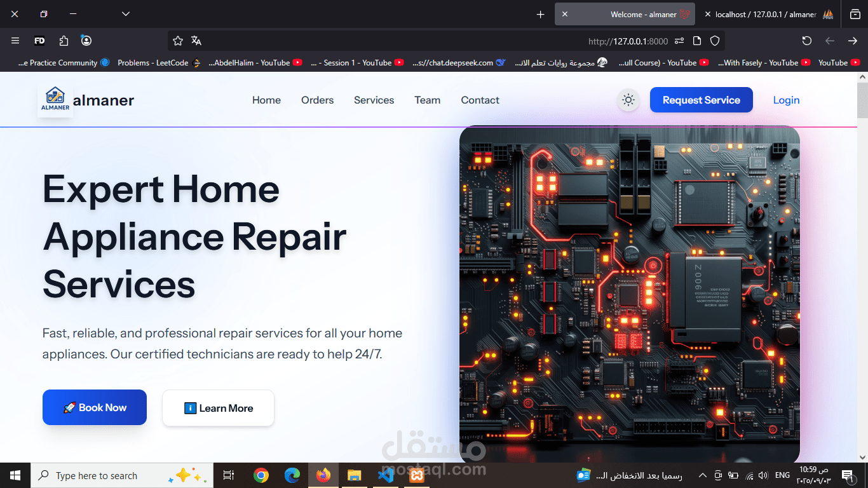Screen dimensions: 868x488
Task: Click the ALMANER logo image
Action: click(x=55, y=100)
